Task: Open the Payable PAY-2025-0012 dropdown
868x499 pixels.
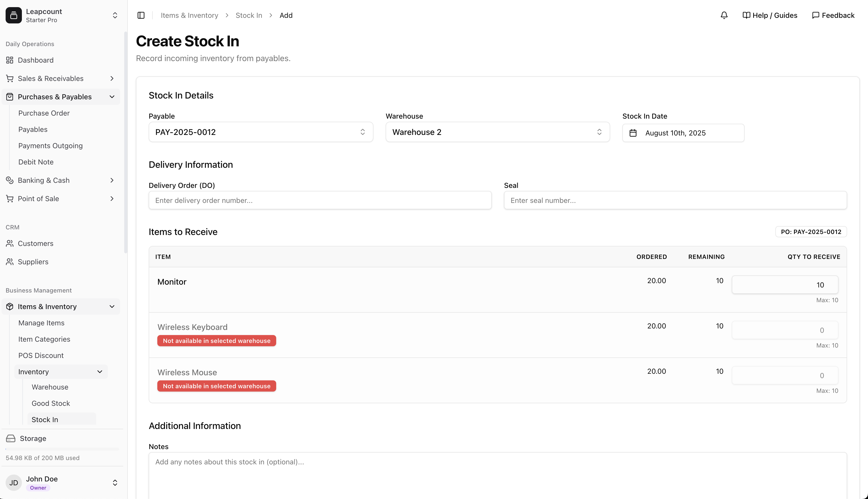Action: coord(261,132)
